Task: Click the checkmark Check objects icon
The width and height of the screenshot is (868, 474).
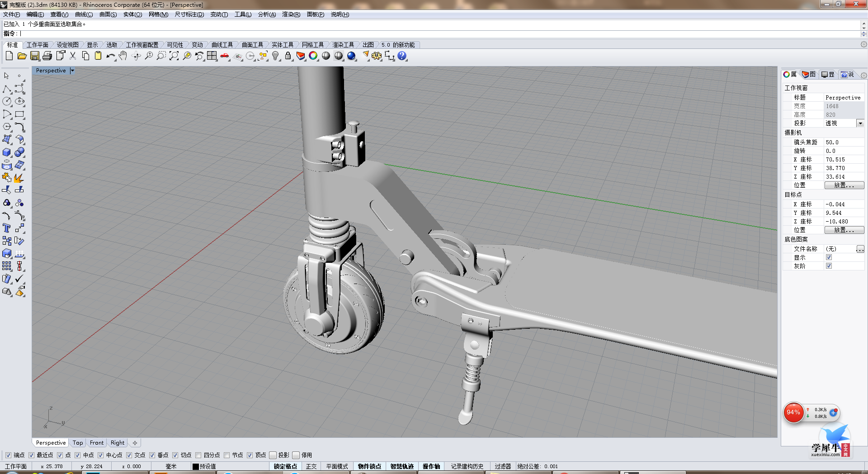Action: click(19, 279)
